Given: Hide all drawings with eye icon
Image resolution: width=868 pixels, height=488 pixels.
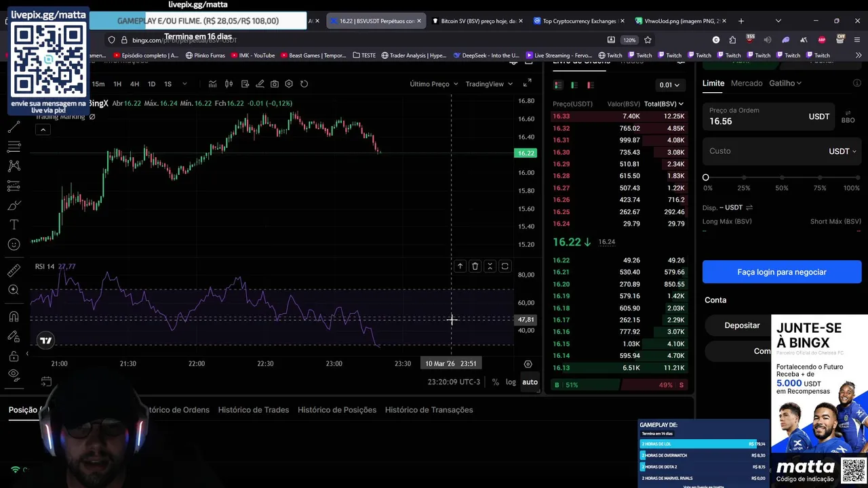Looking at the screenshot, I should 14,374.
